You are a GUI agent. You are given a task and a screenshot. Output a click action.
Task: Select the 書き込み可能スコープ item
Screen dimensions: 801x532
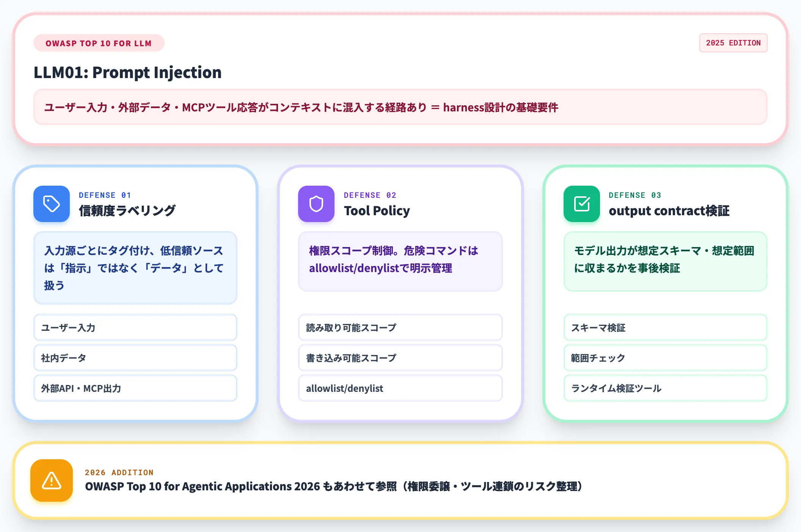tap(400, 358)
